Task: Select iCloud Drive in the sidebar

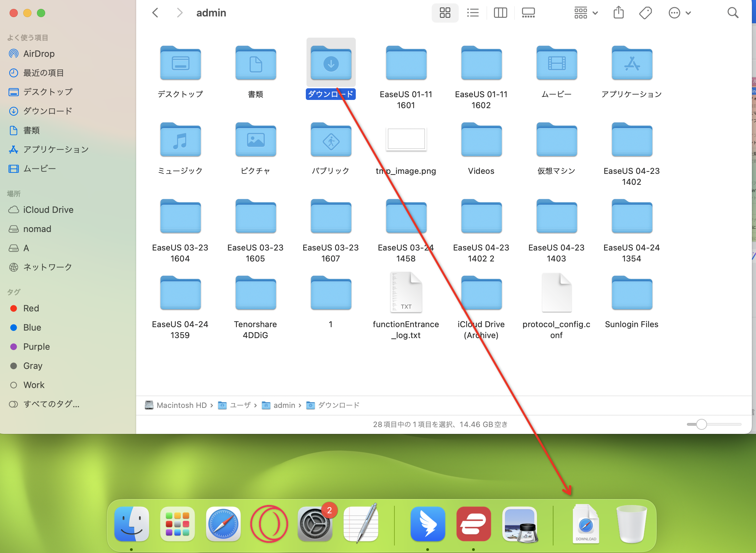Action: click(48, 210)
